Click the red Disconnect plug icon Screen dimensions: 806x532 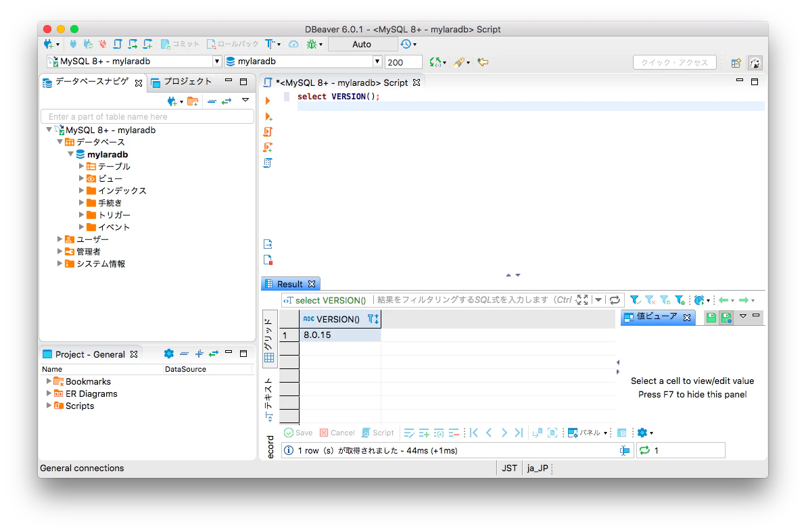pos(103,44)
